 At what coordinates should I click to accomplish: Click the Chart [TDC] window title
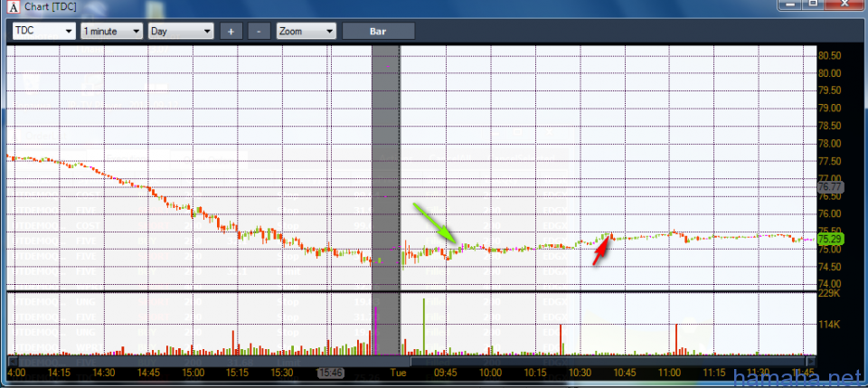click(x=51, y=8)
